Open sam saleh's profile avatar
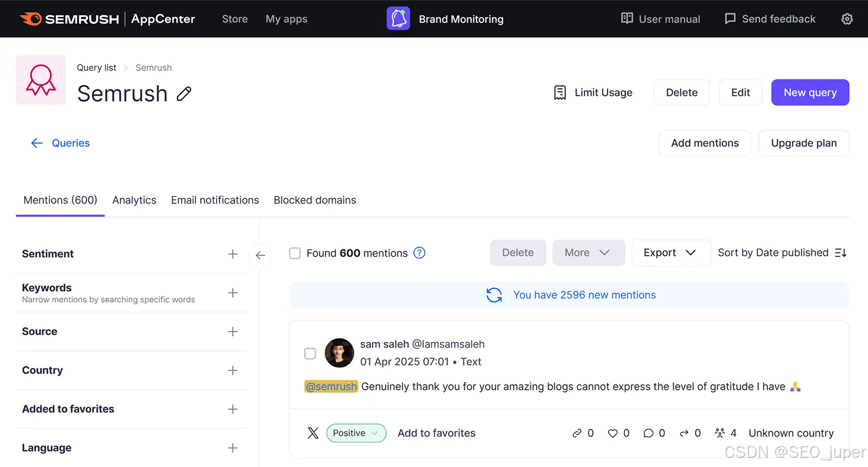 coord(339,353)
